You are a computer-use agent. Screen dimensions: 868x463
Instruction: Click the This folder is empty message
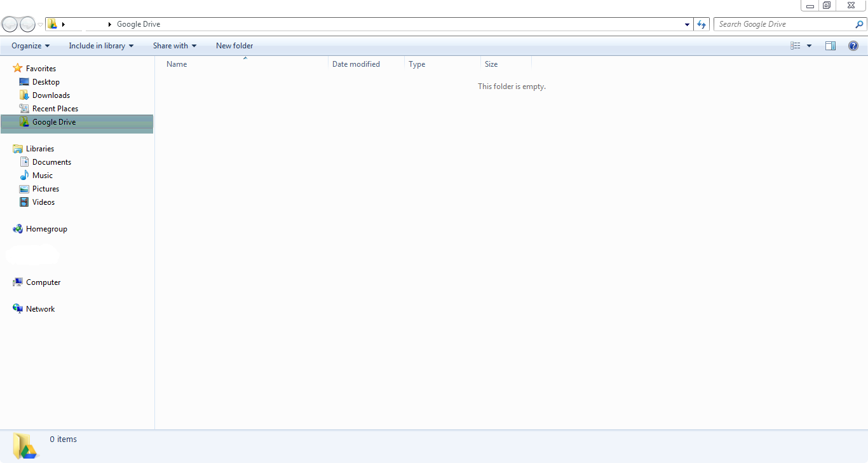point(512,86)
